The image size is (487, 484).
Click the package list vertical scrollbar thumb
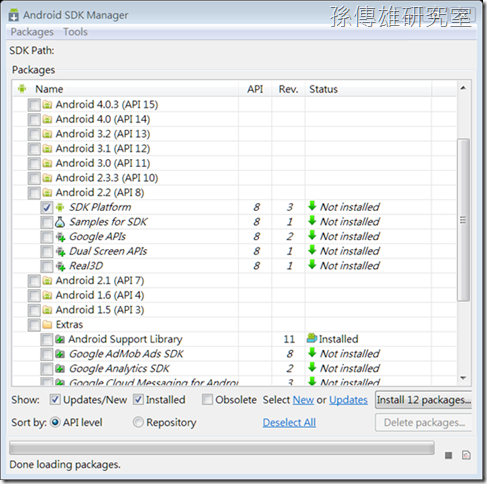[x=463, y=220]
